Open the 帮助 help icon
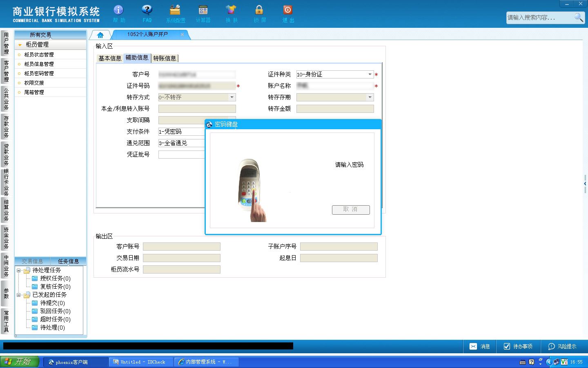This screenshot has width=588, height=368. pos(118,10)
